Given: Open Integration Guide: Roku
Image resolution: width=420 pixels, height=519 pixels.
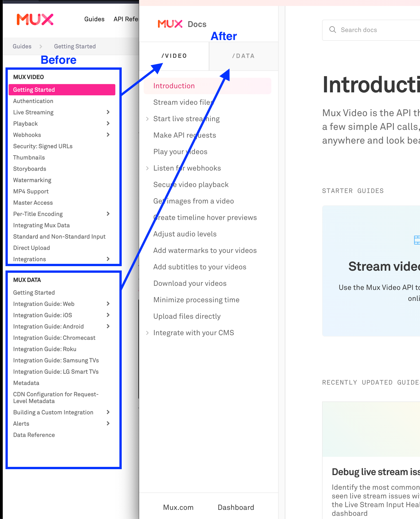Looking at the screenshot, I should tap(45, 349).
